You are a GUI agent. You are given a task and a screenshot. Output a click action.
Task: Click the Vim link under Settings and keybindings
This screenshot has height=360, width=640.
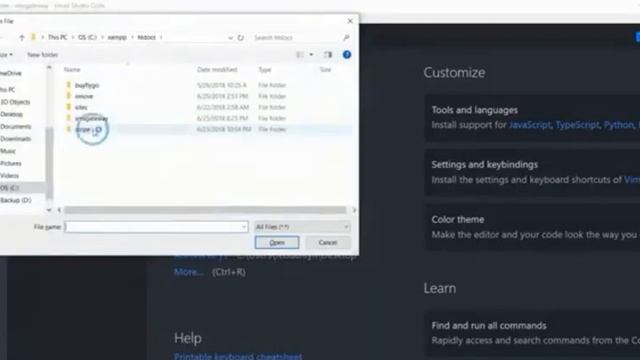pos(632,180)
